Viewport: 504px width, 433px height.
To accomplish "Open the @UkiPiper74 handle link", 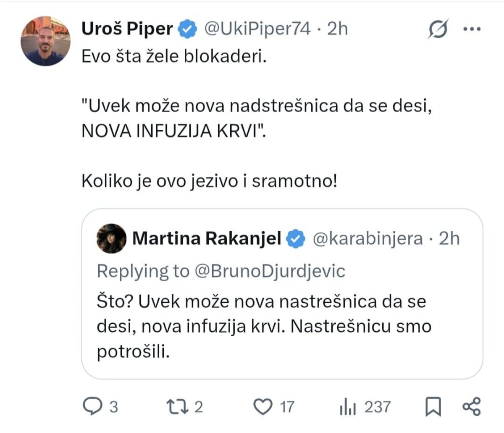I will coord(257,29).
